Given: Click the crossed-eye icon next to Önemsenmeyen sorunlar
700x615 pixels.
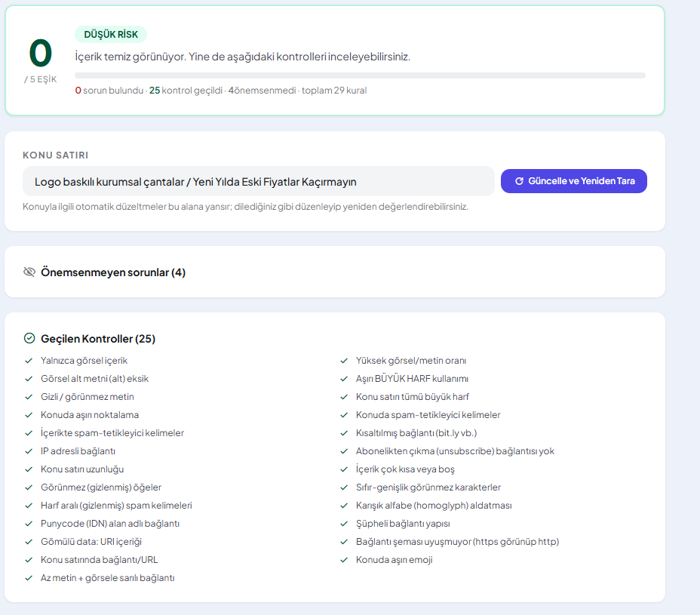Looking at the screenshot, I should click(29, 272).
